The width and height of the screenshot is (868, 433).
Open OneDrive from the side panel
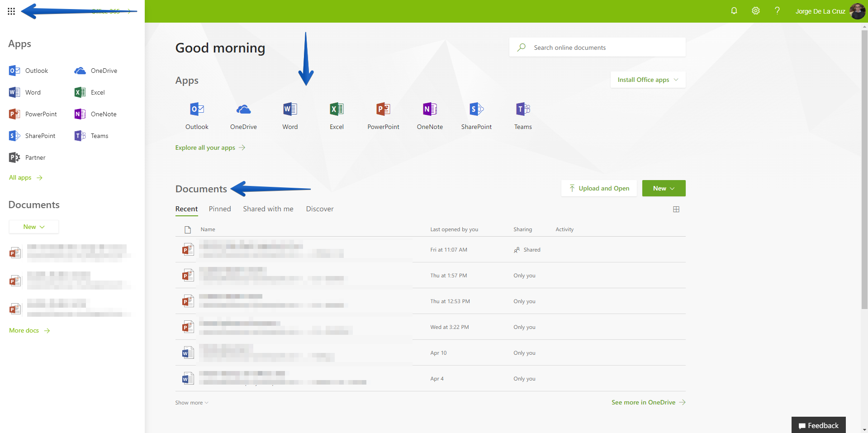coord(96,71)
